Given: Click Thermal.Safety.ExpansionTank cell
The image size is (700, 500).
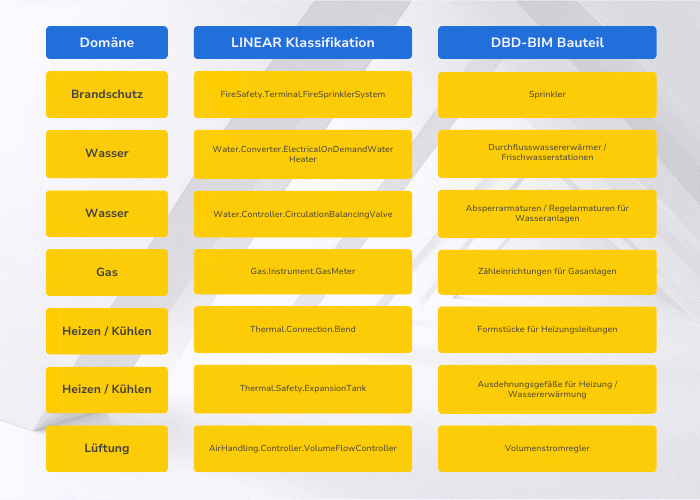Looking at the screenshot, I should tap(303, 389).
